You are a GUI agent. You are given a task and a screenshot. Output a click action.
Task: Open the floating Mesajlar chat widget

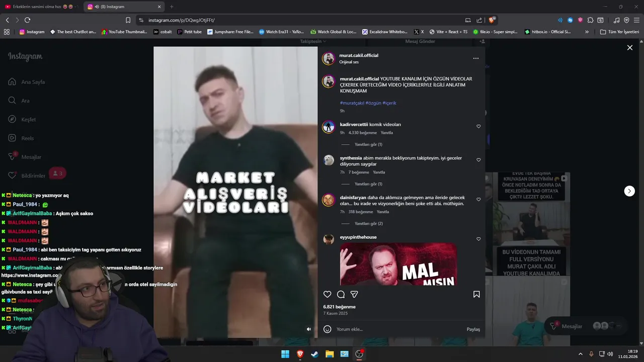[x=586, y=326]
